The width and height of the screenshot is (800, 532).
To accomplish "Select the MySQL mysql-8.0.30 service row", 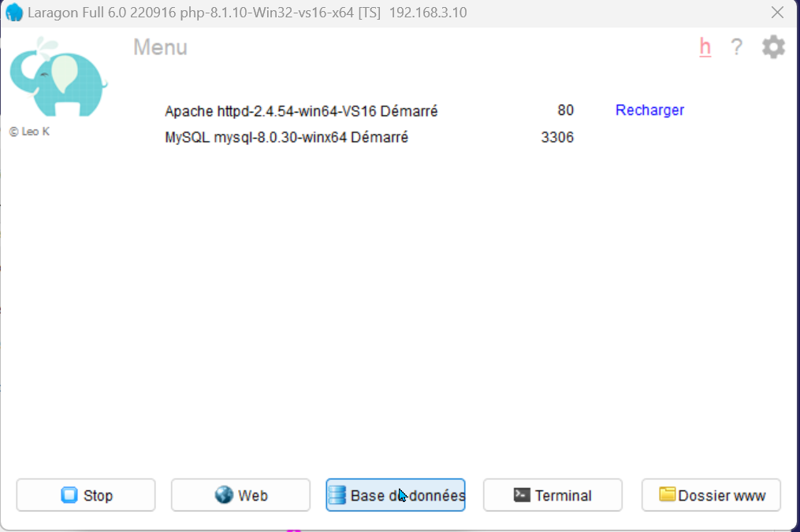I will pos(286,137).
